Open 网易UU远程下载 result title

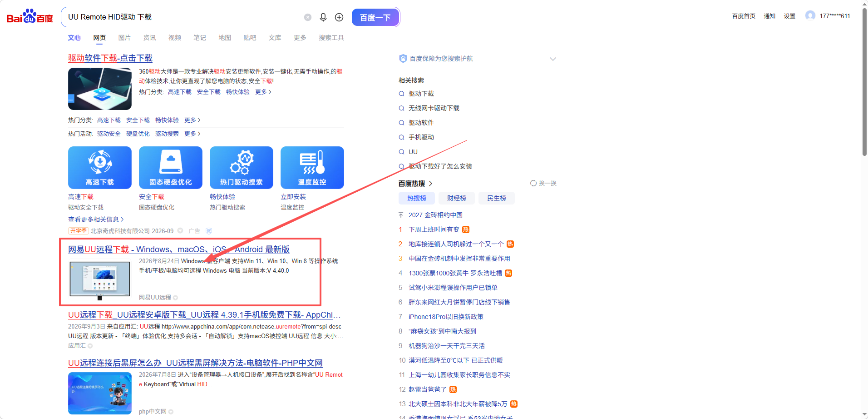(x=179, y=249)
